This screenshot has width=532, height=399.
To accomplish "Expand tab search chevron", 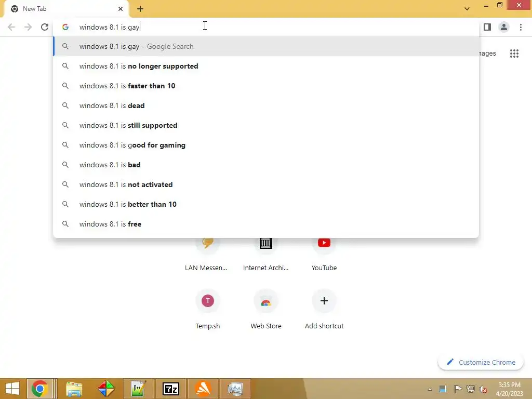I will click(x=467, y=9).
